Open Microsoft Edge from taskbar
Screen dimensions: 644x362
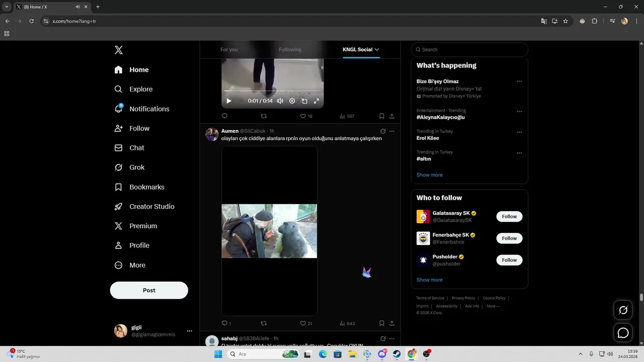[323, 354]
